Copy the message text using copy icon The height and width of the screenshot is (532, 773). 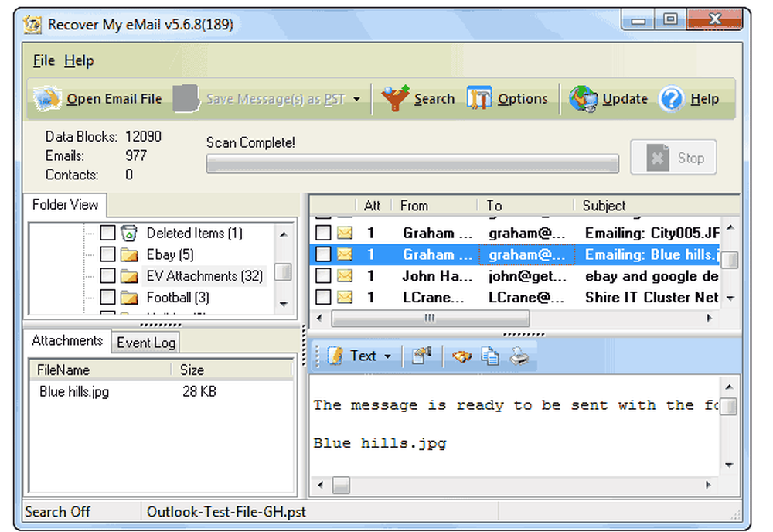pos(490,356)
